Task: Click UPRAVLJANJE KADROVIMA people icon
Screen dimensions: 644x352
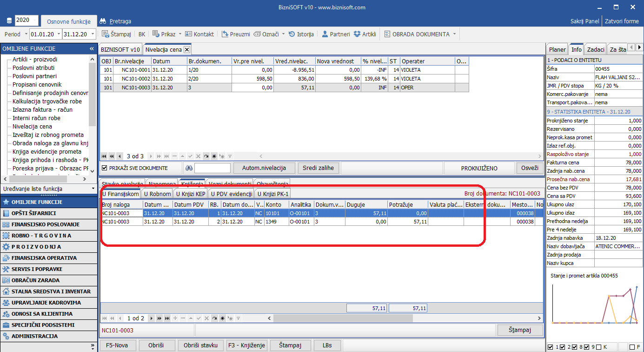Action: [6, 303]
